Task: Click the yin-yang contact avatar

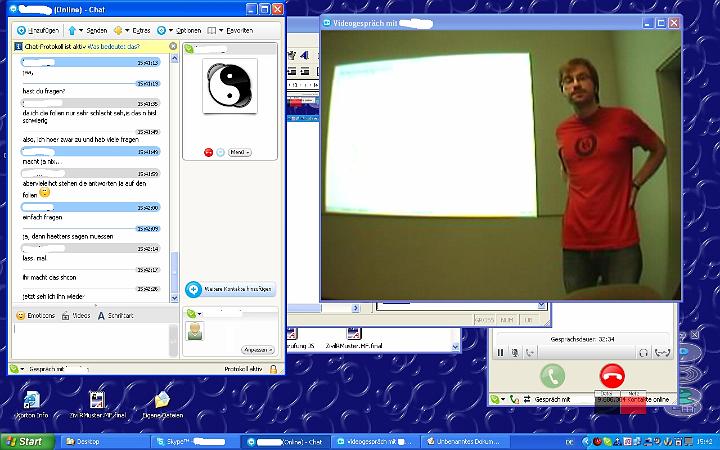Action: coord(230,86)
